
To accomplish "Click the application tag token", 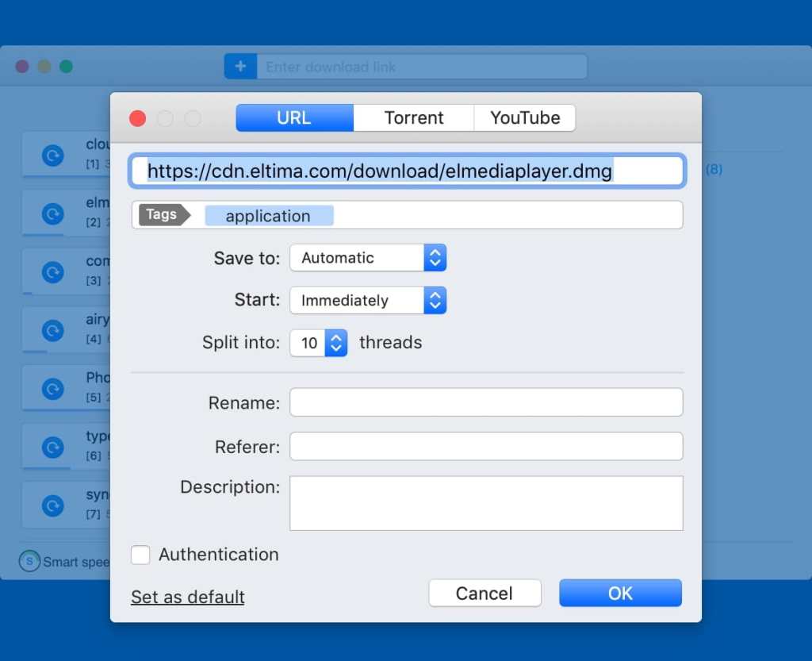I will pyautogui.click(x=268, y=216).
